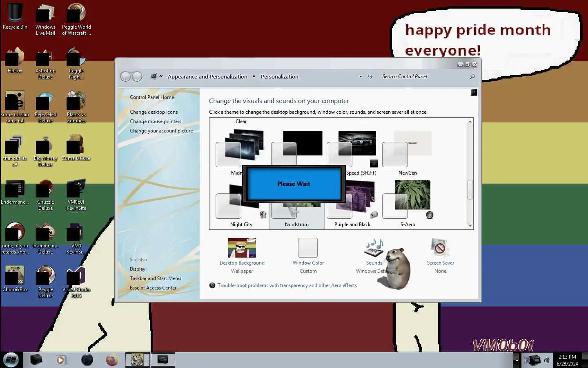
Task: Open Change your account picture link
Action: (161, 131)
